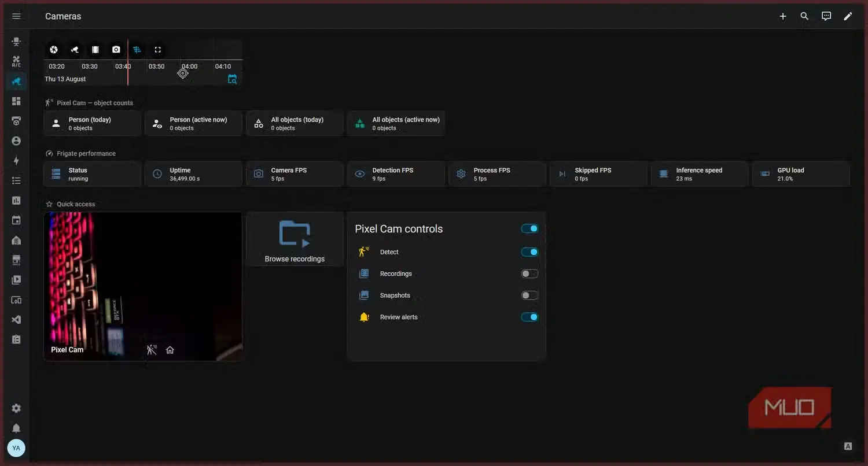Open Person (active now) card

[x=193, y=123]
